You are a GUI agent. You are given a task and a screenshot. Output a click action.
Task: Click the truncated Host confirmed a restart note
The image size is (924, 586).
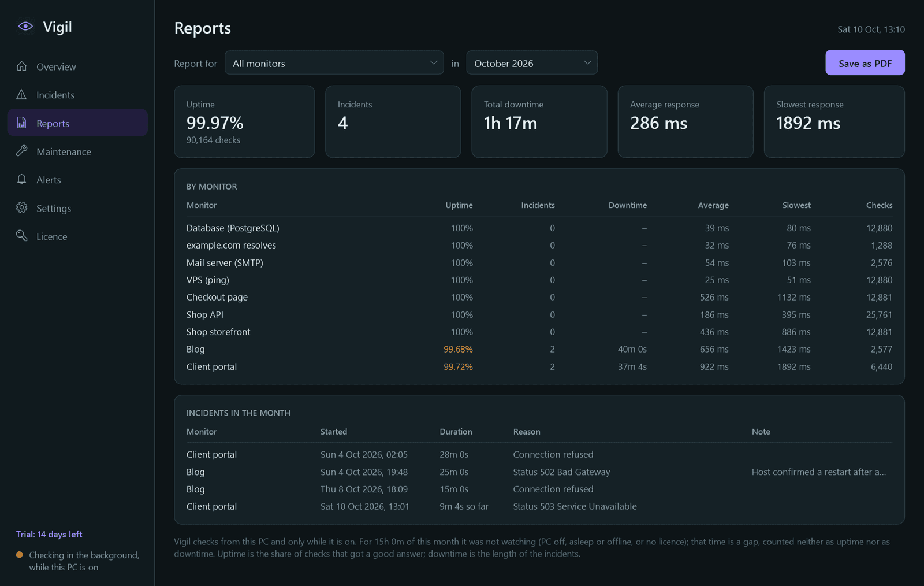click(819, 472)
